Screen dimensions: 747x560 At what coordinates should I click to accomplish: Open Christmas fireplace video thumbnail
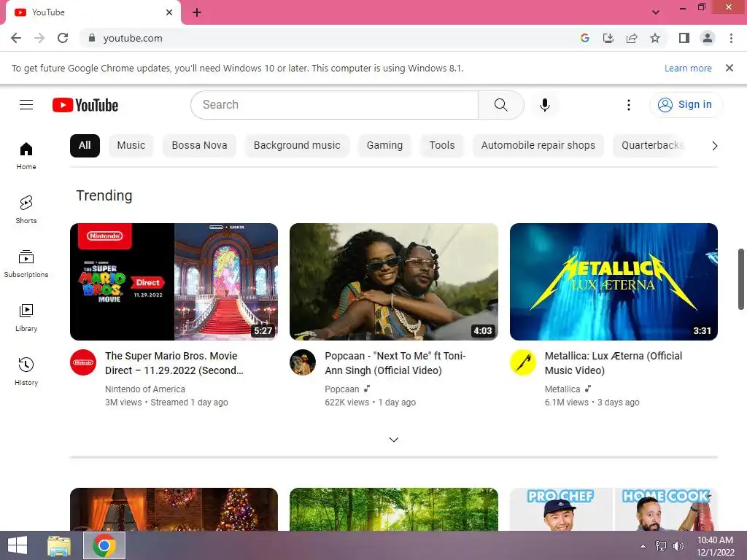pyautogui.click(x=174, y=509)
